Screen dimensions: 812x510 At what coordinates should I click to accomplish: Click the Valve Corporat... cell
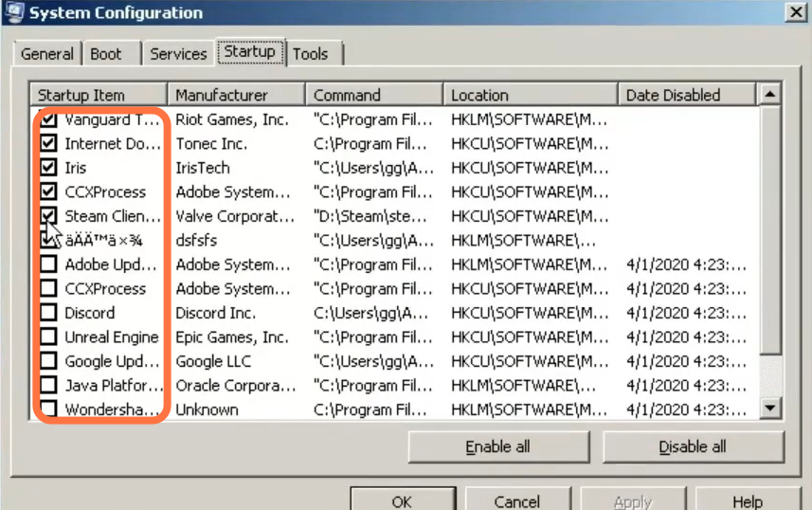pos(235,216)
